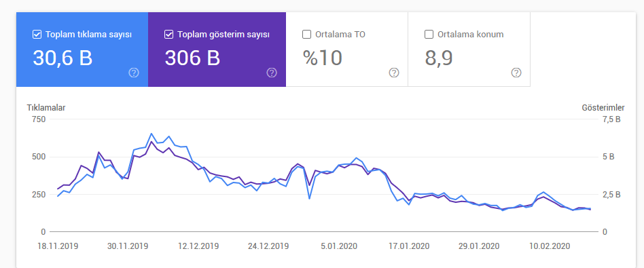
Task: Click the 18.11.2019 date label on axis
Action: point(58,246)
